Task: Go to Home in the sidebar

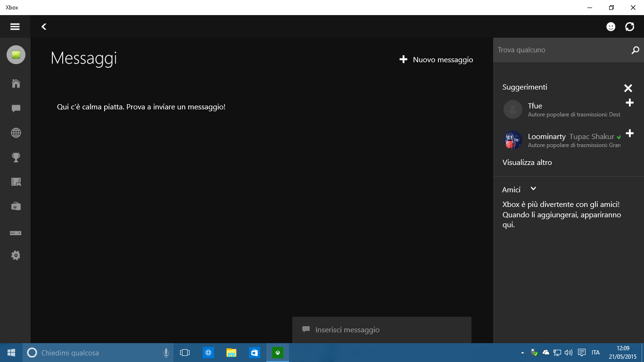Action: (x=16, y=83)
